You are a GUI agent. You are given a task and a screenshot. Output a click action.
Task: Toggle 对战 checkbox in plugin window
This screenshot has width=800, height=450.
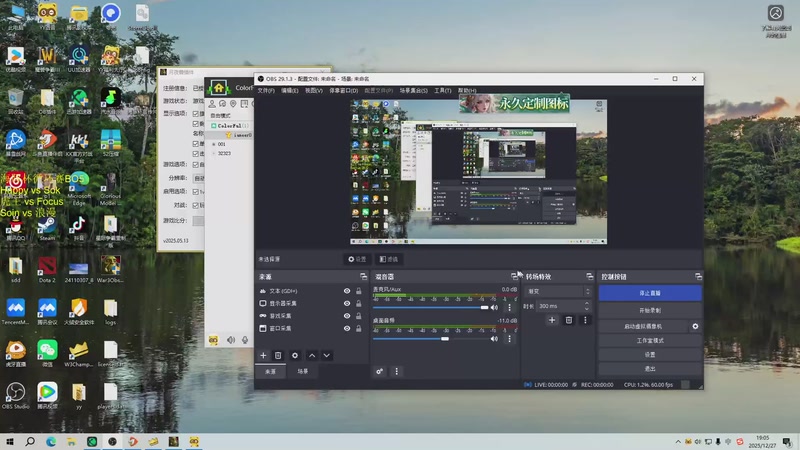[x=195, y=205]
